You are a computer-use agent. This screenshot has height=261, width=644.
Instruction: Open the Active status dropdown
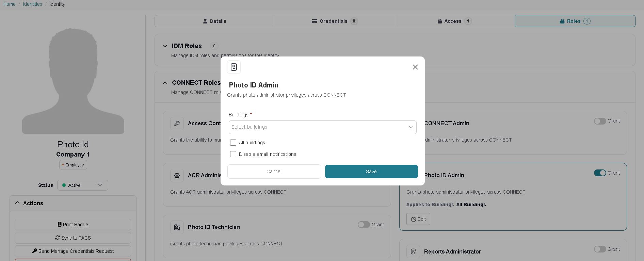point(83,185)
